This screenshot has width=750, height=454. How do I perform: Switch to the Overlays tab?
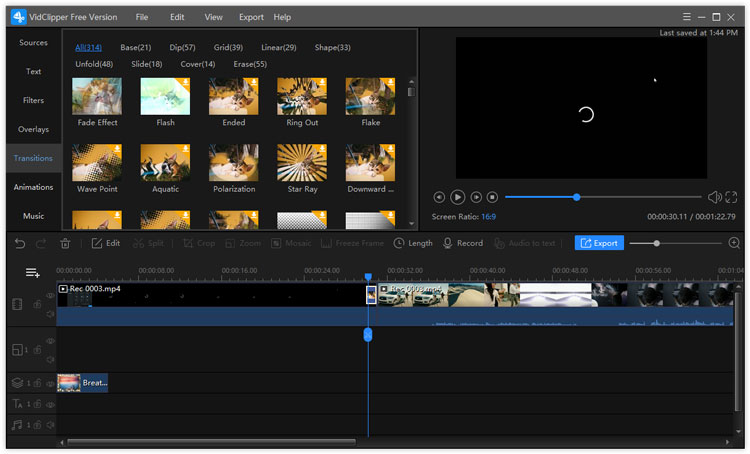pos(33,129)
